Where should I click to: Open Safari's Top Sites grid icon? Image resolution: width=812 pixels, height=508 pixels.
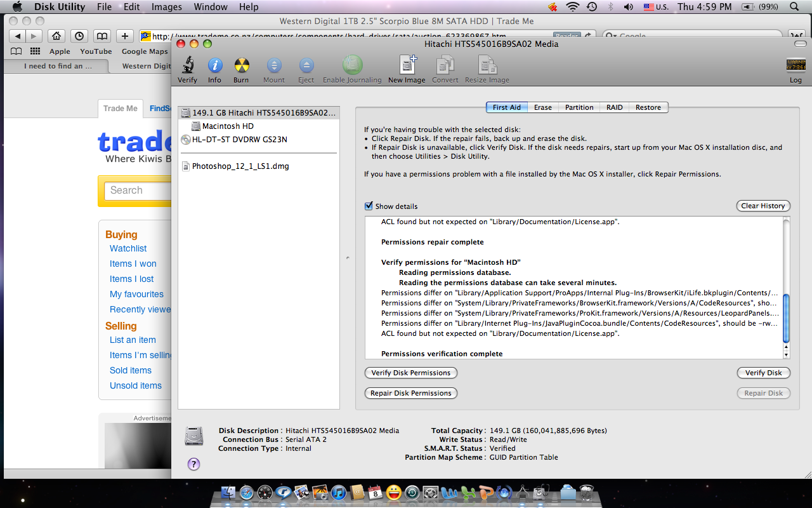35,51
